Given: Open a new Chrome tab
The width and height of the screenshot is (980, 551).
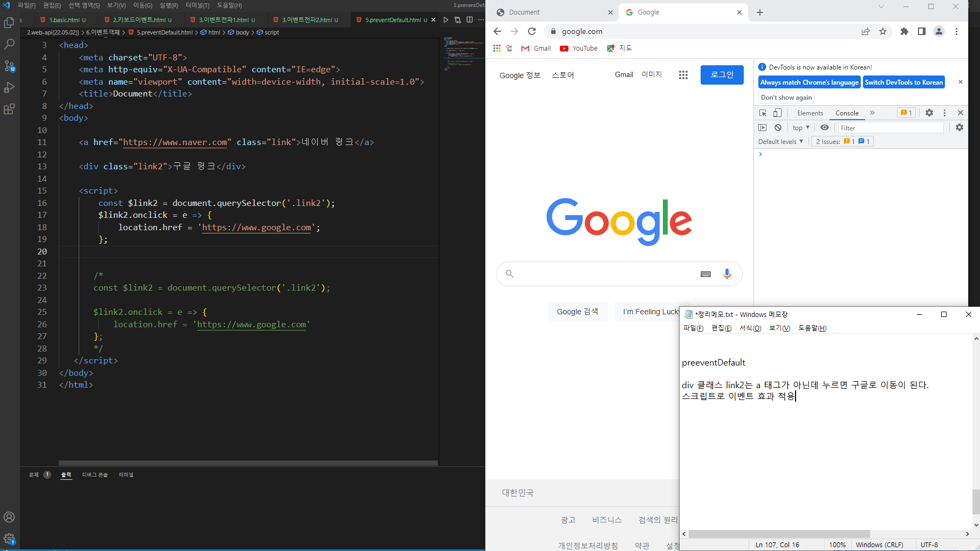Looking at the screenshot, I should pos(760,12).
